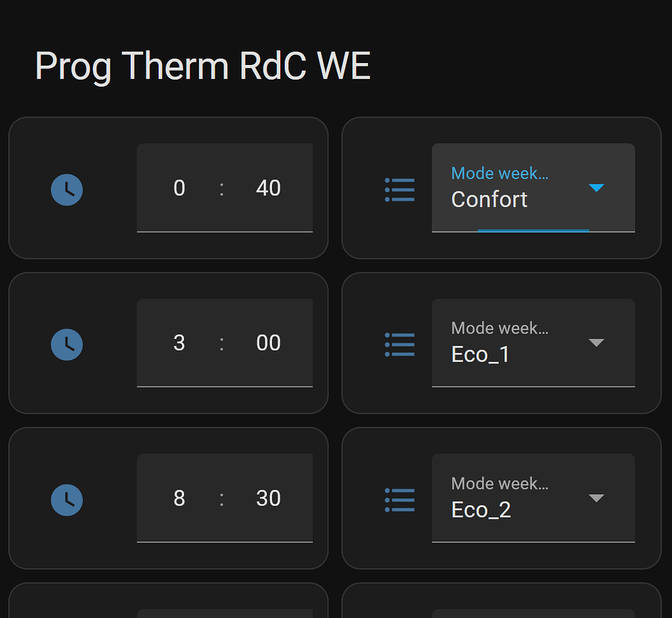Click the list icon next to the Eco_1 selector
This screenshot has width=672, height=618.
pos(400,344)
